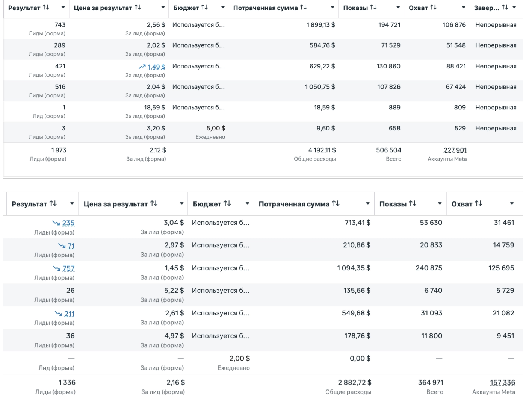Click the 5,22 $ cost per result cell
This screenshot has height=403, width=532.
pos(174,291)
